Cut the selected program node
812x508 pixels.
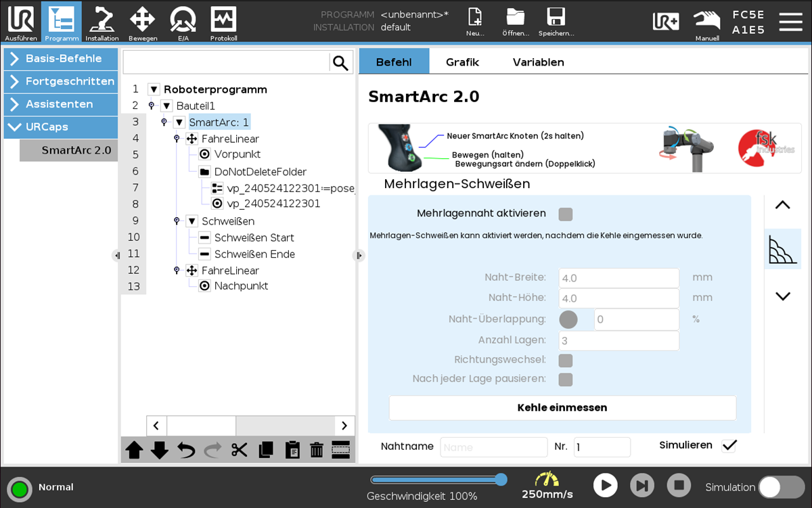pos(239,450)
